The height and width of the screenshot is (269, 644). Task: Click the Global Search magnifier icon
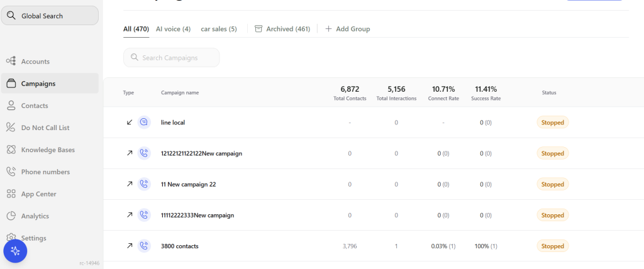pos(11,16)
